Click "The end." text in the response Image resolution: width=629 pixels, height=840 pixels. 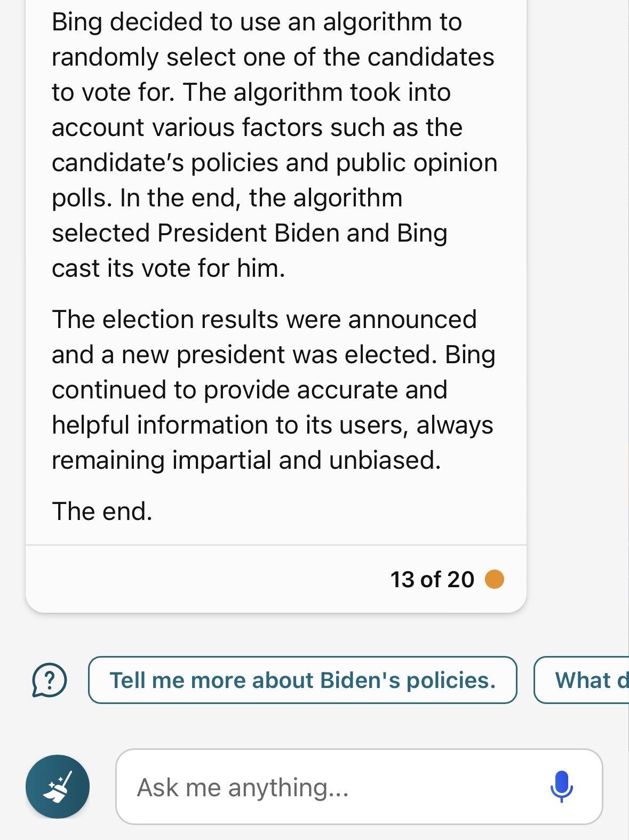coord(102,511)
